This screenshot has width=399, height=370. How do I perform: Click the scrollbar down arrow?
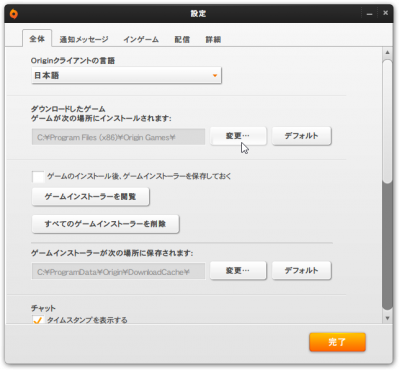387,318
